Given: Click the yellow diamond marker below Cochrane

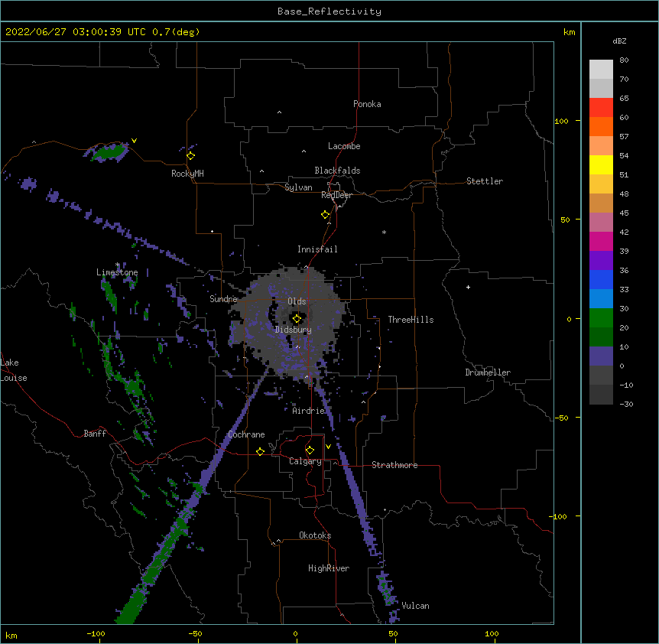Looking at the screenshot, I should pyautogui.click(x=260, y=451).
